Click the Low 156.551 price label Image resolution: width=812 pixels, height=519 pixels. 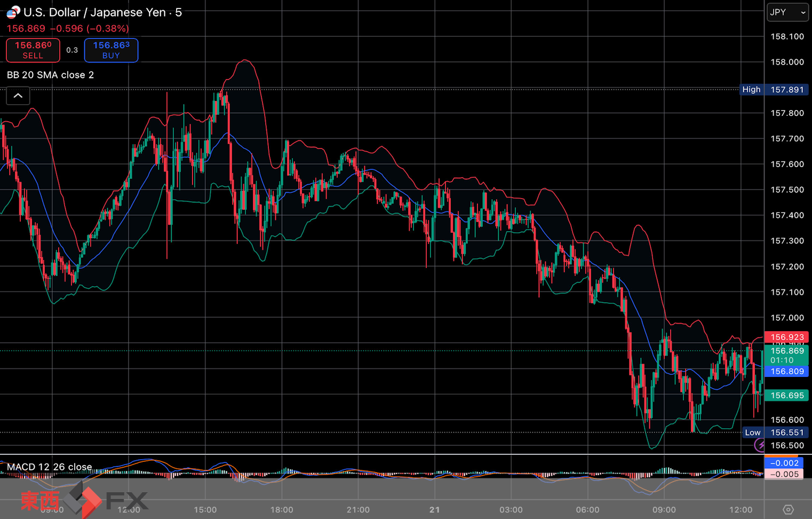(x=775, y=433)
